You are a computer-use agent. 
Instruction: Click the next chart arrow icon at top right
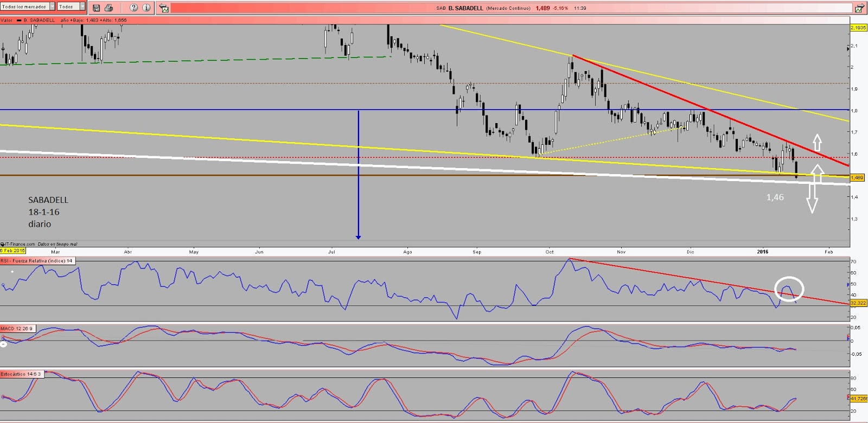click(859, 8)
